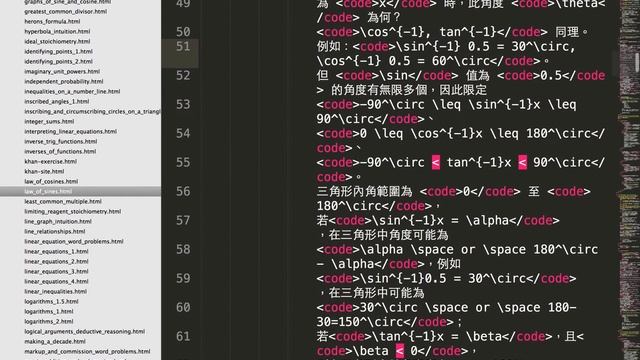
Task: Open imaginary_unit_powers.html
Action: click(x=62, y=71)
